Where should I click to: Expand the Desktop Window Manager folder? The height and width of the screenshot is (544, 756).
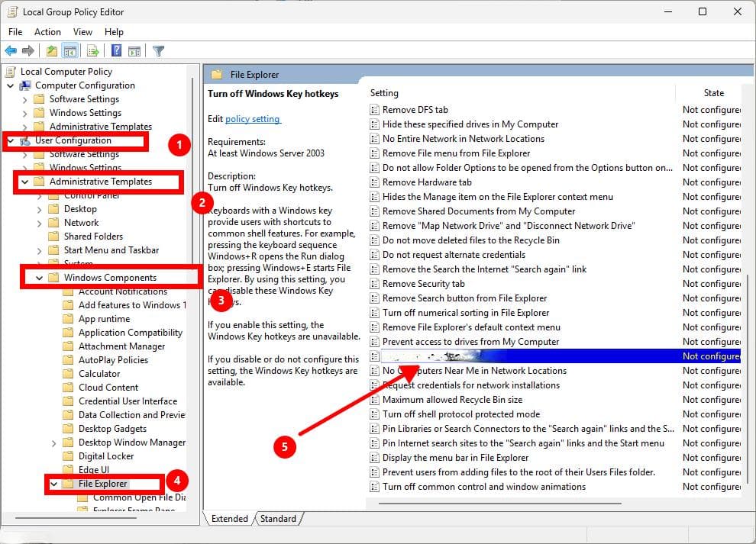(53, 443)
